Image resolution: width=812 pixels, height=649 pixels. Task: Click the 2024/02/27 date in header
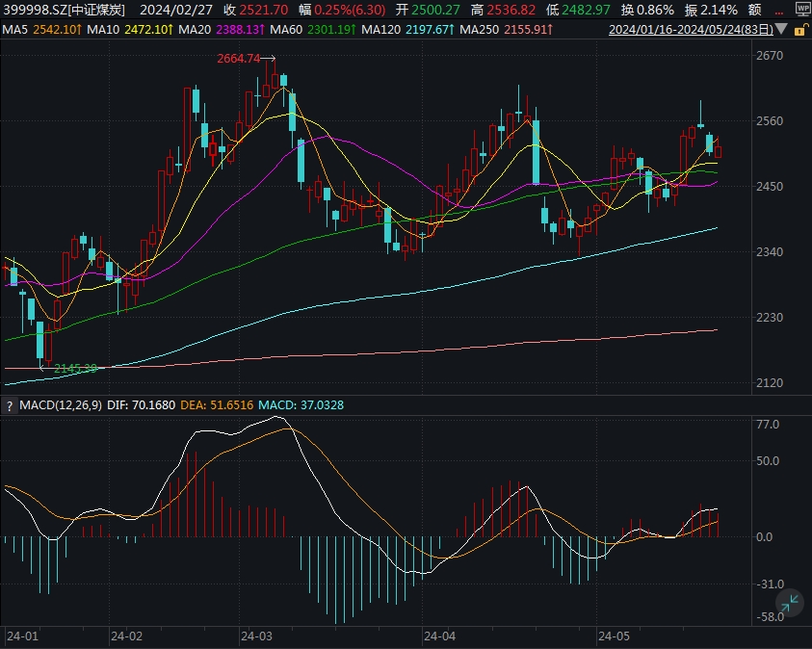[x=176, y=10]
